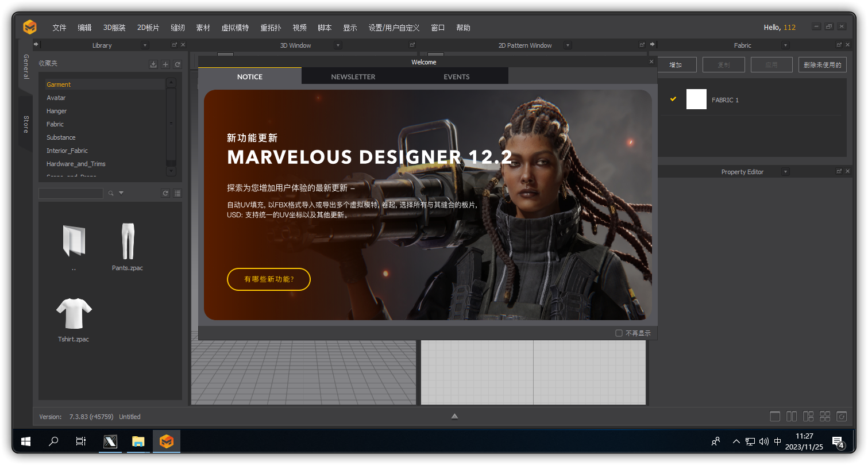Open the 3D Window dropdown menu
Viewport: 868px width, 465px height.
click(338, 45)
